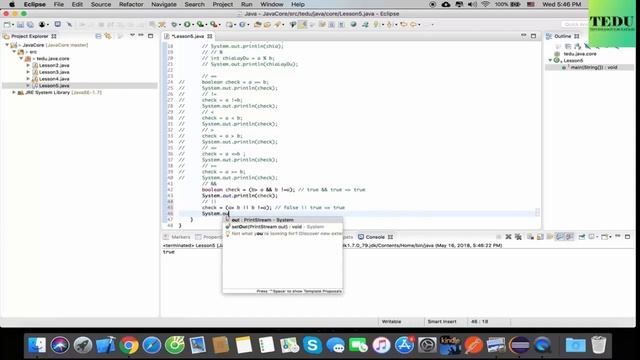Select the *Lesson5.java editor tab
Screen dimensions: 640x360
click(188, 36)
